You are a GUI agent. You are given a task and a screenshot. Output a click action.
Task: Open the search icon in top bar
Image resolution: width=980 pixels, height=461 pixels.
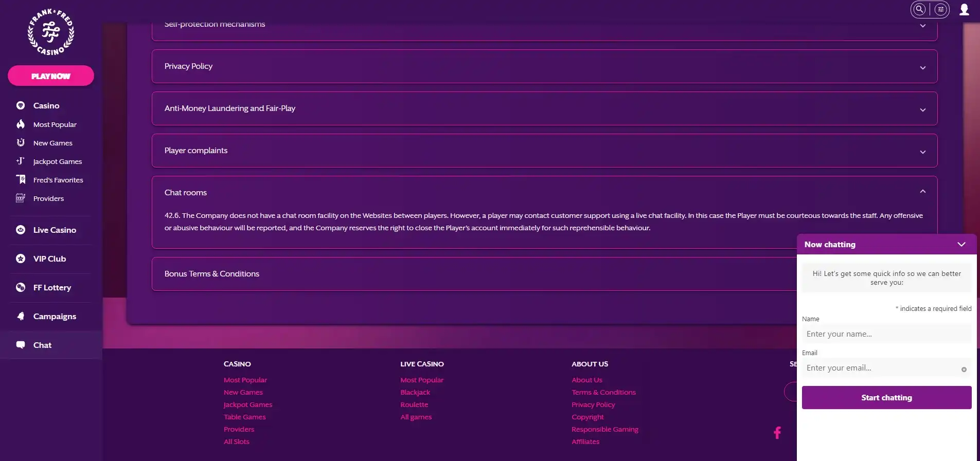[x=919, y=9]
